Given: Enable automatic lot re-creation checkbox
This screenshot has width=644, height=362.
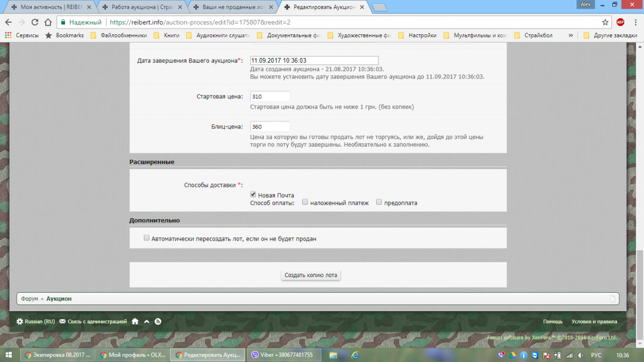Looking at the screenshot, I should [147, 238].
